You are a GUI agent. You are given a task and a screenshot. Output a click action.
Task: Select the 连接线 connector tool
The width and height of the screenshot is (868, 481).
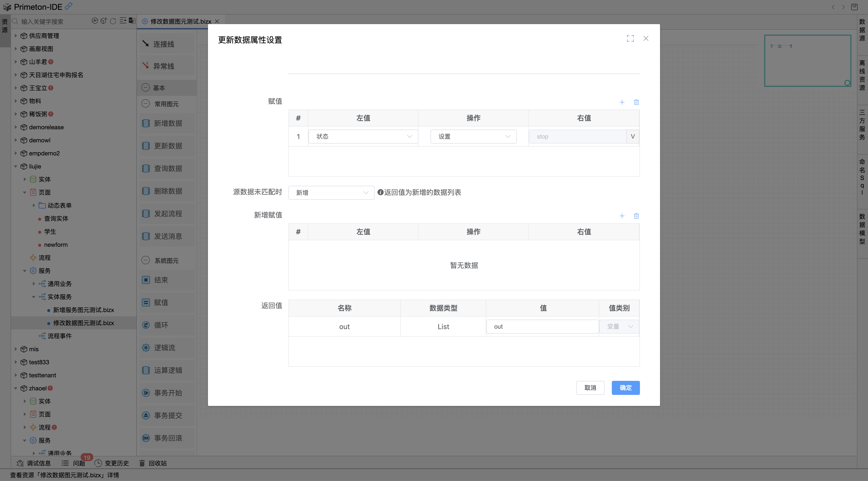(164, 43)
